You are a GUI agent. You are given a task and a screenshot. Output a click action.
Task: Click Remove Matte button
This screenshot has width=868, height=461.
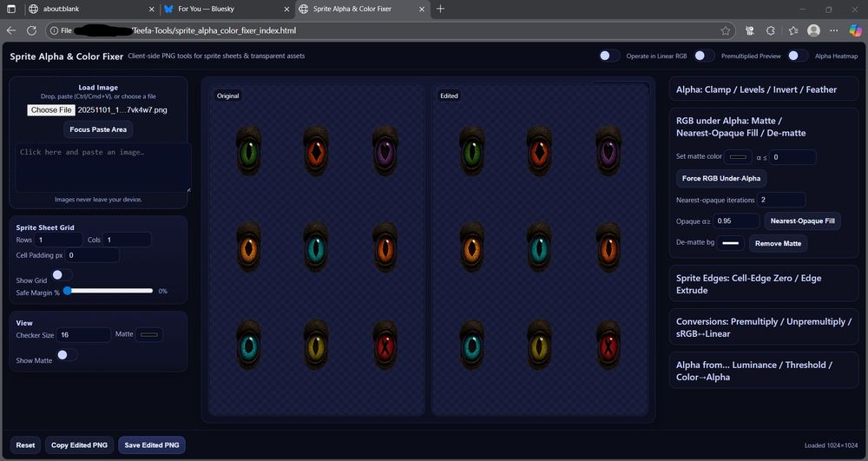pos(778,243)
